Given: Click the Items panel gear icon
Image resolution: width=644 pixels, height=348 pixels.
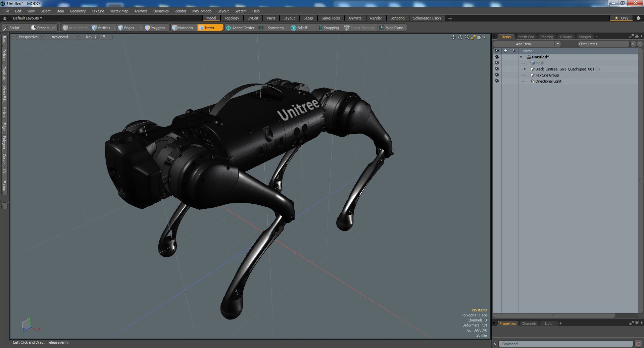Looking at the screenshot, I should click(637, 36).
